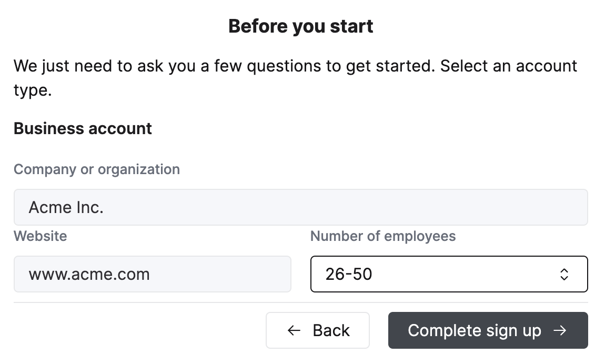
Task: Click the Website input field
Action: (153, 274)
